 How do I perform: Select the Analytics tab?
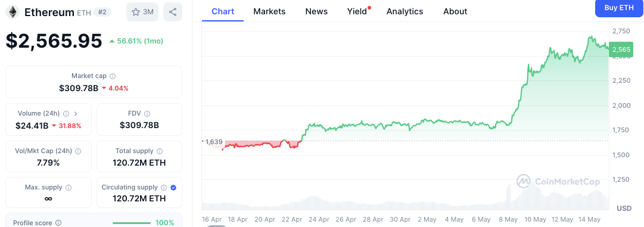[405, 11]
